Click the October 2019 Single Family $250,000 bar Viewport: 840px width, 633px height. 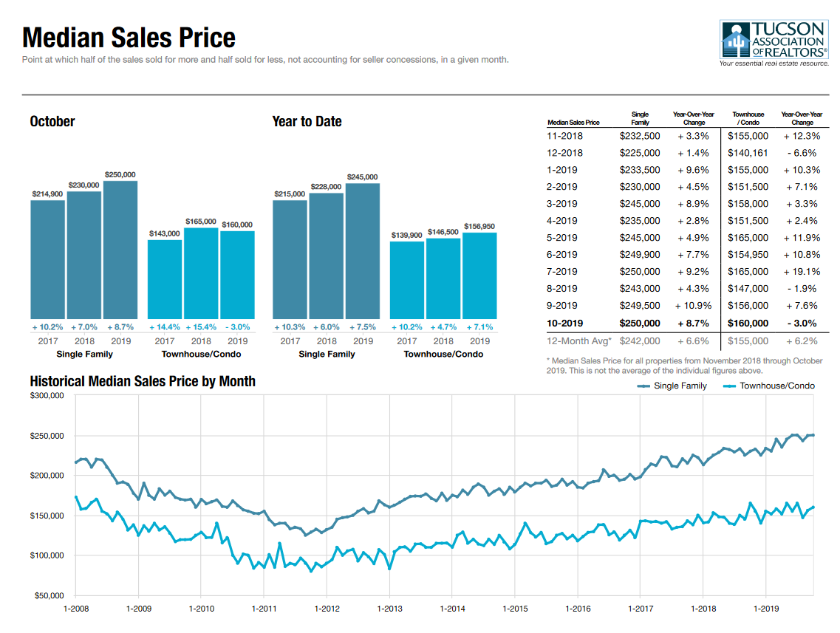coord(120,249)
